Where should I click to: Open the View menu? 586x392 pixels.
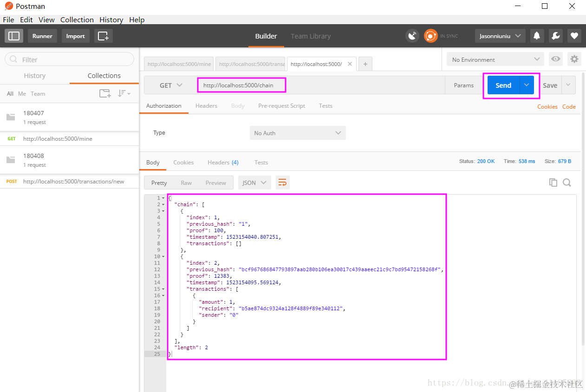click(x=46, y=20)
